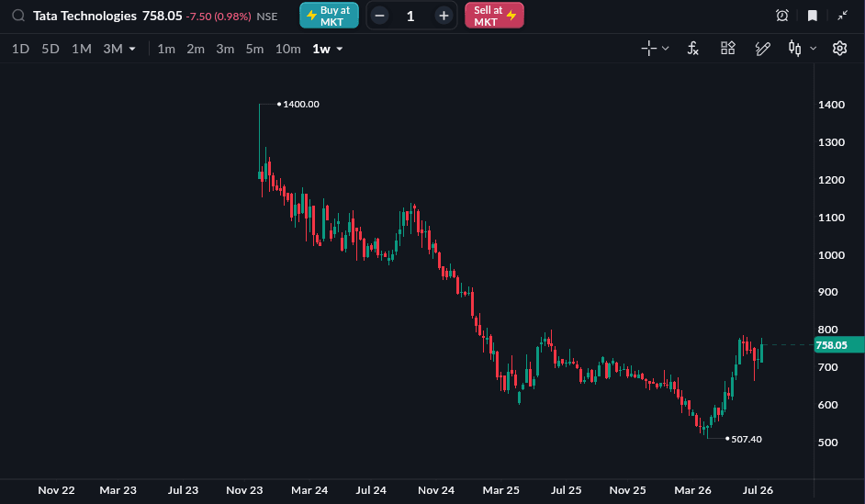Click the 500 price axis label

828,442
